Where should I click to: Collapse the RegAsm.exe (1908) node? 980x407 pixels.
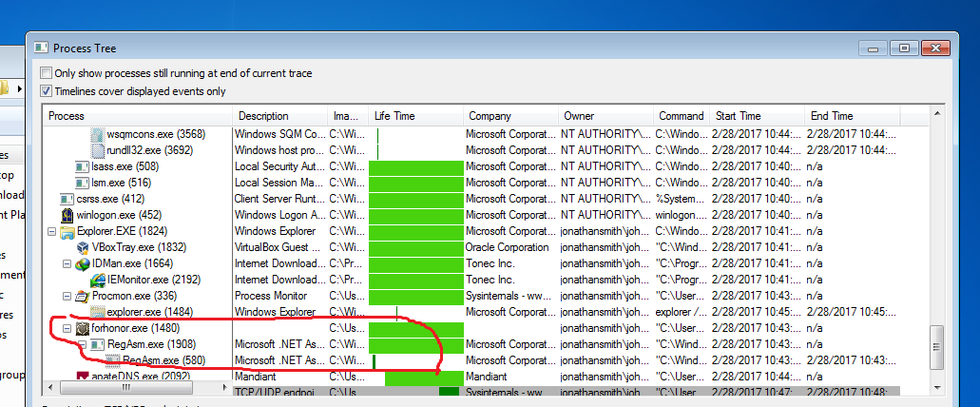(x=83, y=344)
